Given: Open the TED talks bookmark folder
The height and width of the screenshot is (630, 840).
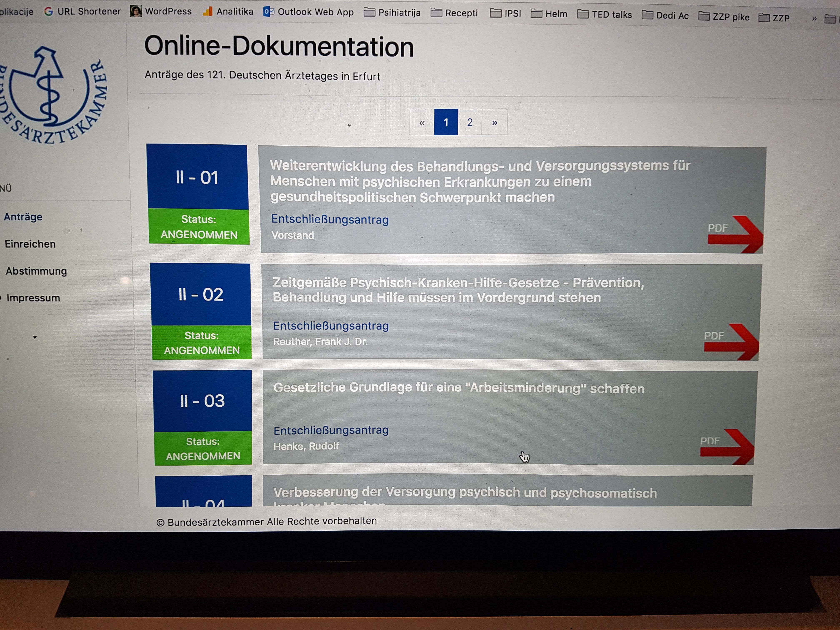Looking at the screenshot, I should click(x=605, y=14).
